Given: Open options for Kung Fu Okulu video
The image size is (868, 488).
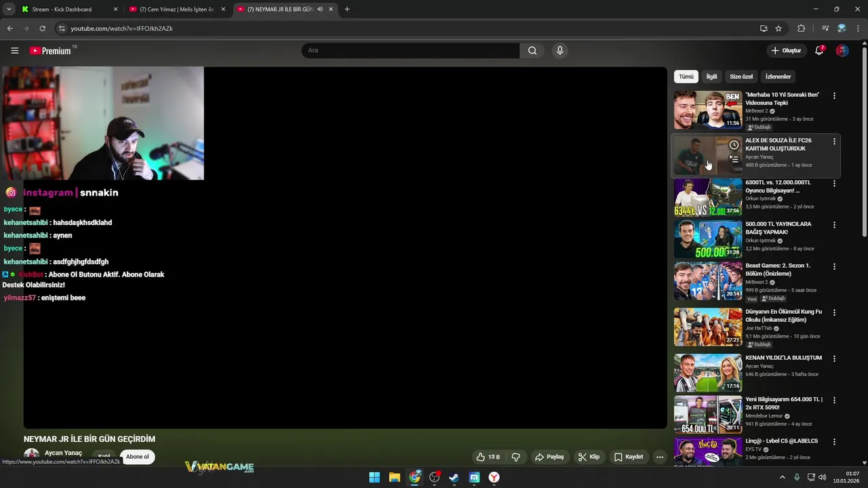Looking at the screenshot, I should click(834, 313).
